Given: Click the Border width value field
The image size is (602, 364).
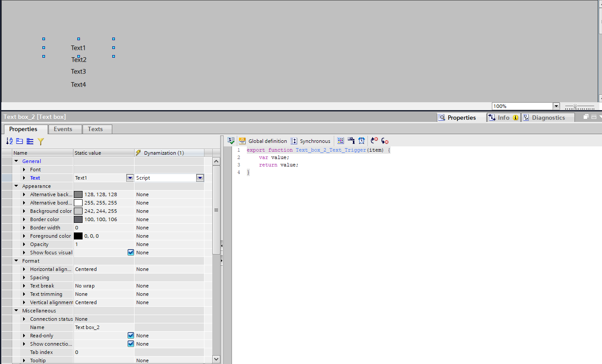Looking at the screenshot, I should 103,228.
